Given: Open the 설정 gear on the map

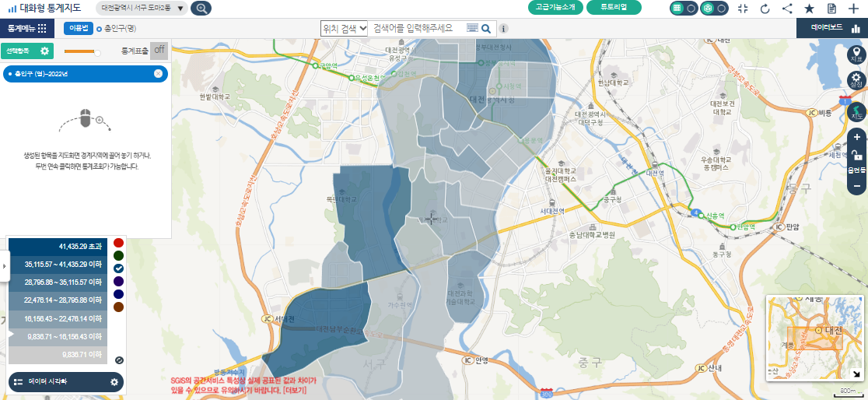Looking at the screenshot, I should (x=856, y=80).
